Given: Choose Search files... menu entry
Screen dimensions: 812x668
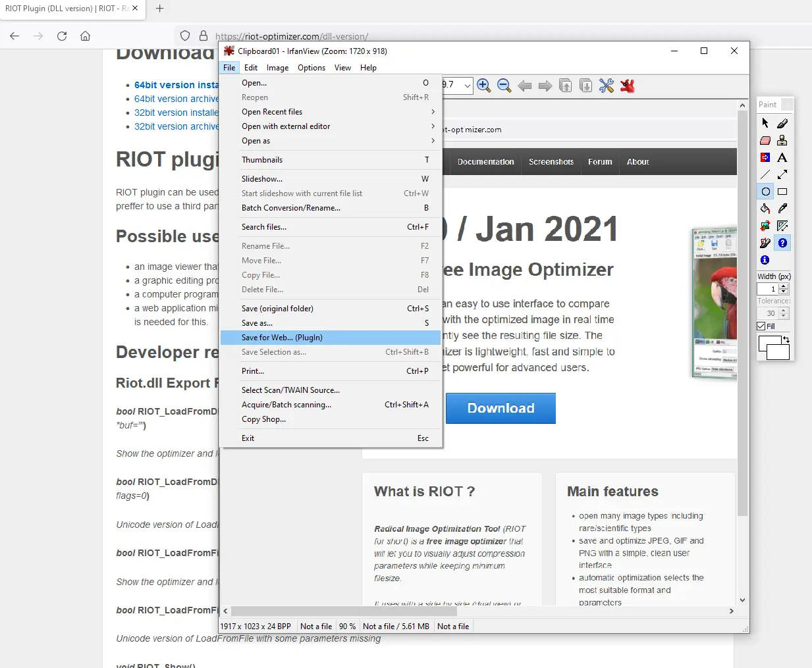Looking at the screenshot, I should (x=331, y=227).
